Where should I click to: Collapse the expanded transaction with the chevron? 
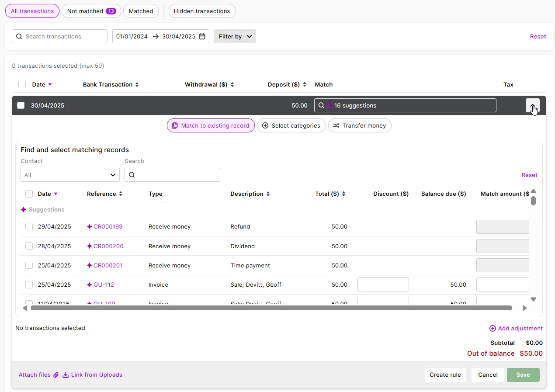[x=532, y=105]
